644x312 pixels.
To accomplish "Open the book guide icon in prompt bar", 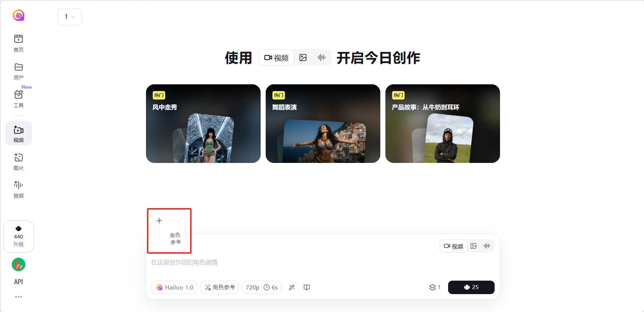I will coord(307,287).
